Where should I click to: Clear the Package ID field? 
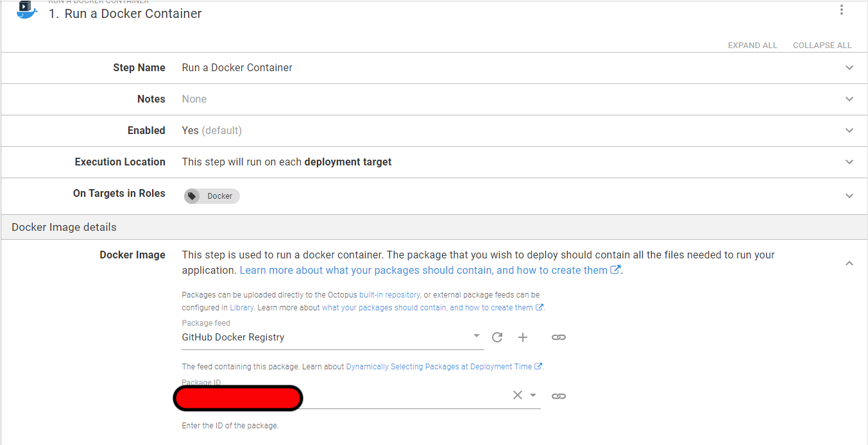(x=518, y=395)
